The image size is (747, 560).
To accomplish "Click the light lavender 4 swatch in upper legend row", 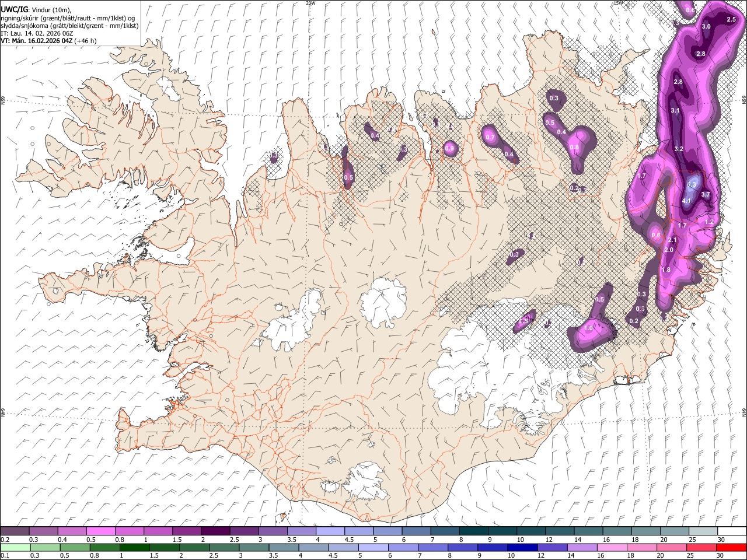I will click(x=330, y=531).
